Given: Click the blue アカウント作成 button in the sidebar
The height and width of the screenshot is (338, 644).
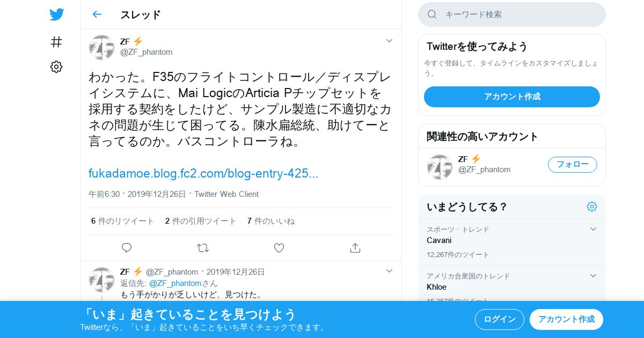Looking at the screenshot, I should (512, 97).
